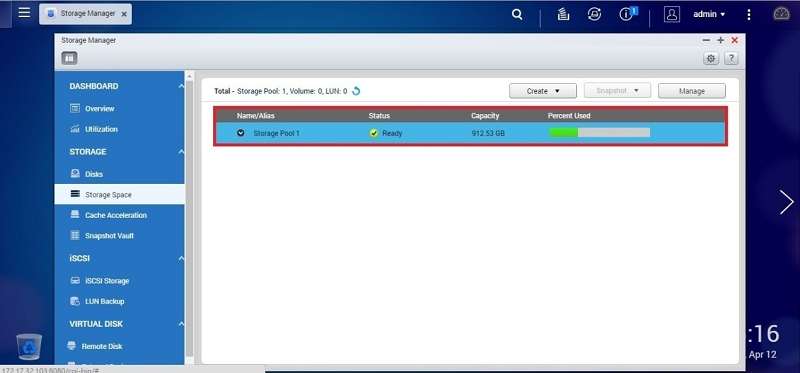Click the search magnifier icon in top bar
Image resolution: width=800 pixels, height=373 pixels.
[517, 14]
